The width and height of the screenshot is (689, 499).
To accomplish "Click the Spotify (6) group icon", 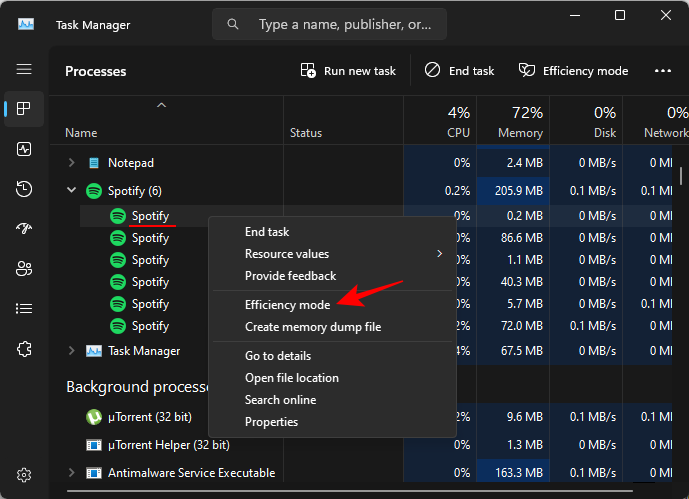I will [94, 191].
